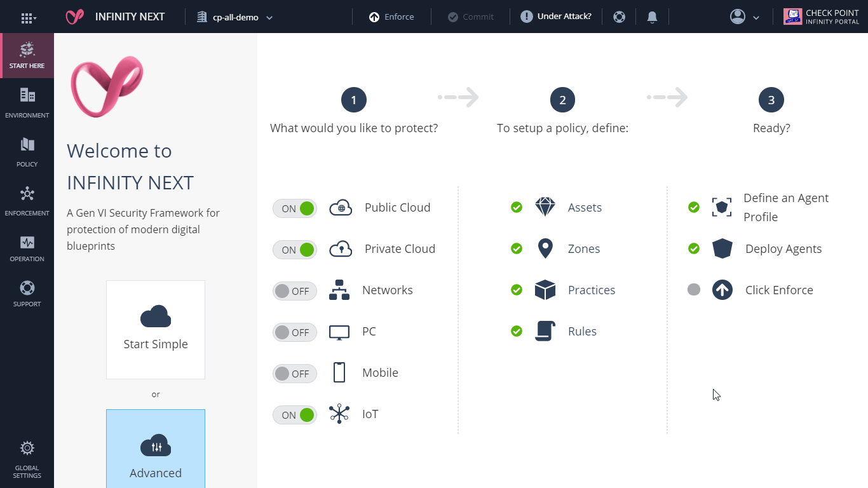Turn off the Public Cloud toggle

click(x=295, y=208)
